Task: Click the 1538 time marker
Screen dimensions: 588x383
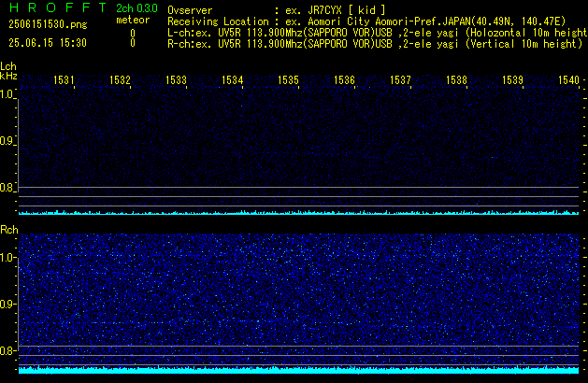Action: [456, 80]
